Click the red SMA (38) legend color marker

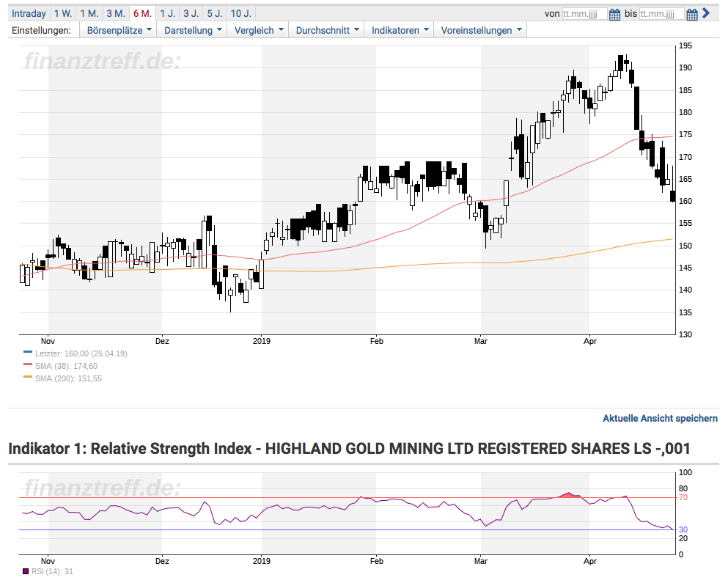(x=28, y=364)
